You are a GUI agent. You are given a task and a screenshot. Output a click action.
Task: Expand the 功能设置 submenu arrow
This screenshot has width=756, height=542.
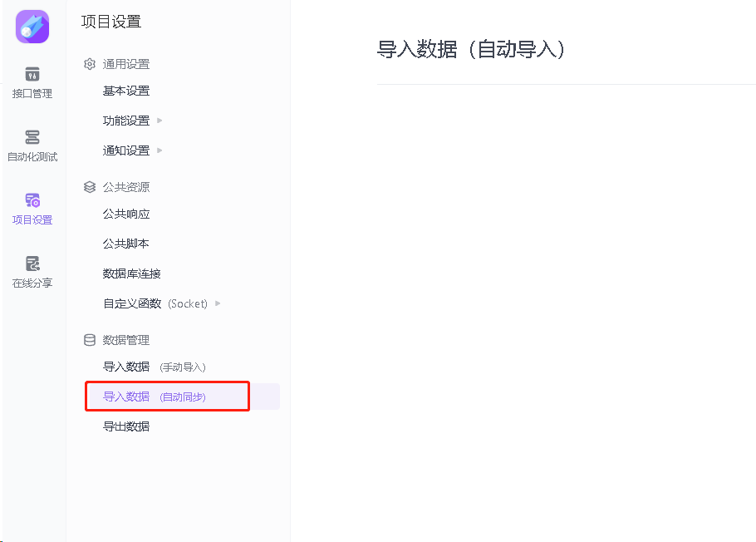(x=160, y=121)
